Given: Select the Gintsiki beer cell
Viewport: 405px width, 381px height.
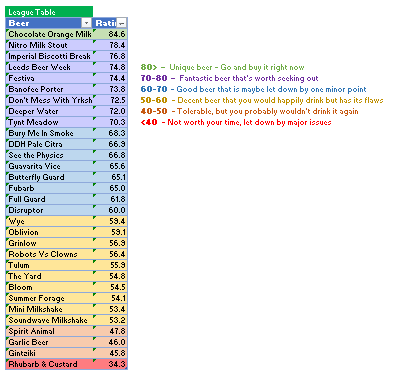Looking at the screenshot, I should (x=50, y=353).
